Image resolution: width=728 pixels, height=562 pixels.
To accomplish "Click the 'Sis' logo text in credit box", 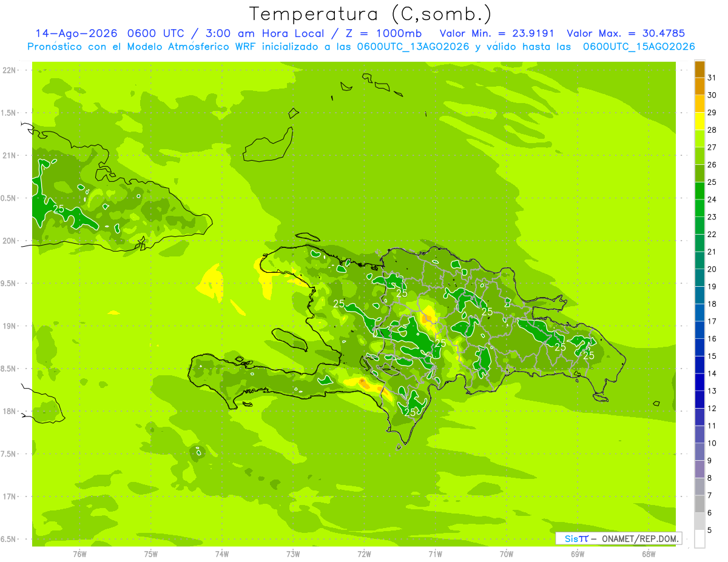I will click(571, 538).
